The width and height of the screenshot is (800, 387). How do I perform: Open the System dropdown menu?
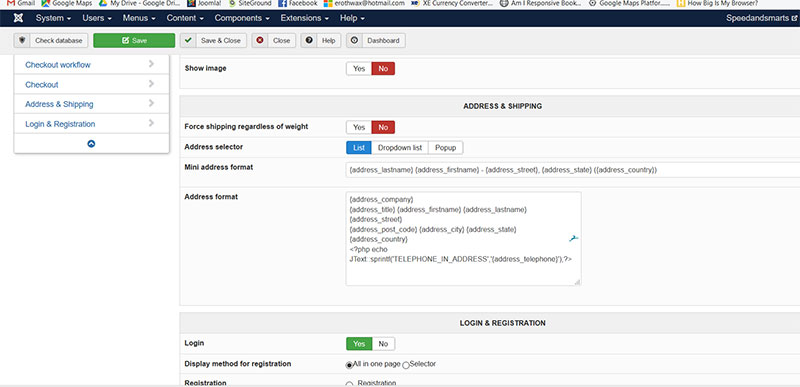53,18
